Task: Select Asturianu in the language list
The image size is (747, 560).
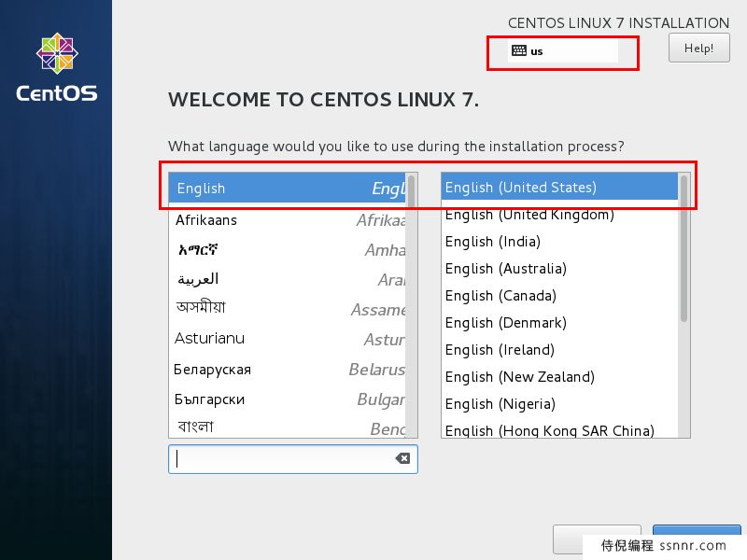Action: click(288, 339)
